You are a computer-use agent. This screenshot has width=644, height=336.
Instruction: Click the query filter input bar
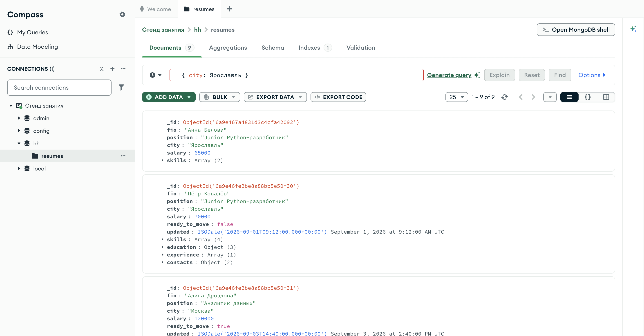(x=297, y=75)
